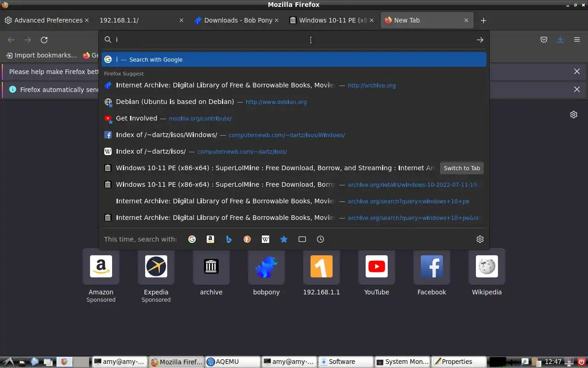Screen dimensions: 588x368
Task: Dismiss the 'Firefox automatically sends' notification
Action: [x=577, y=90]
